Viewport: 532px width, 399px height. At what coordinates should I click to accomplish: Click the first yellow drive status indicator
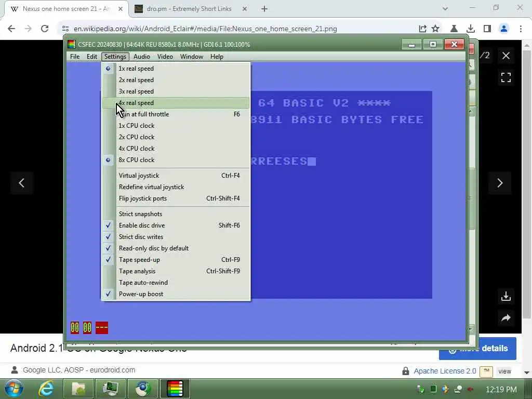[75, 328]
